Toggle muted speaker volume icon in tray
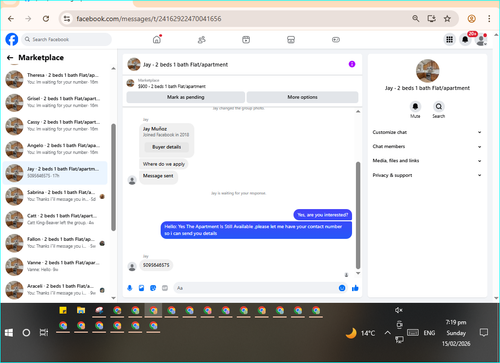Image resolution: width=500 pixels, height=363 pixels. pyautogui.click(x=398, y=310)
